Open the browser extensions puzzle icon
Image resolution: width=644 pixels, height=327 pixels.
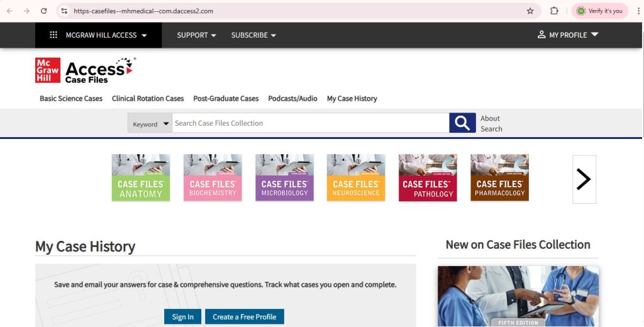coord(554,11)
